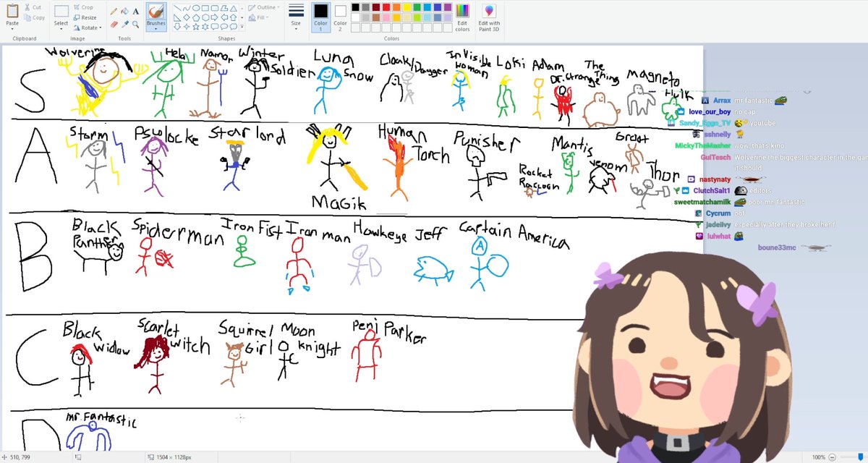Choose the Rounded rectangle shape
Viewport: 868px width, 463px height.
coord(215,8)
